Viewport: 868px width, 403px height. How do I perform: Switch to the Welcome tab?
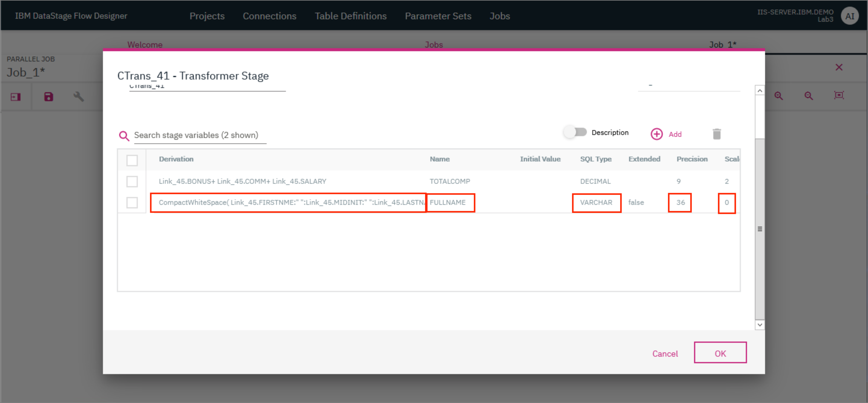pos(145,45)
